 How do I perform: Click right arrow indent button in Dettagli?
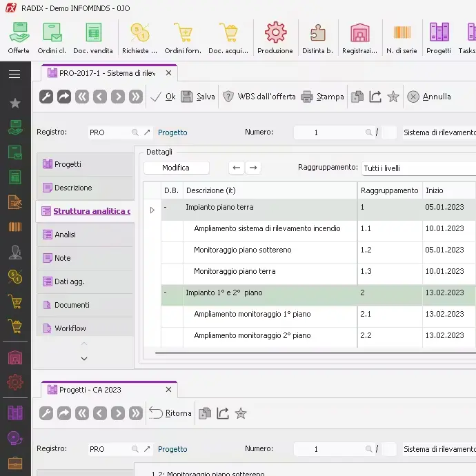pyautogui.click(x=253, y=168)
